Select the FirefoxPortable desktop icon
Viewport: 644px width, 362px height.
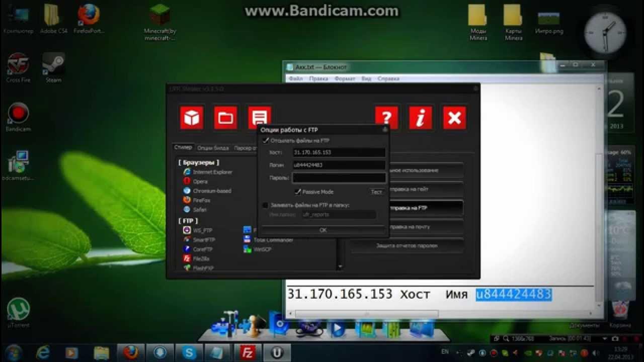point(89,19)
